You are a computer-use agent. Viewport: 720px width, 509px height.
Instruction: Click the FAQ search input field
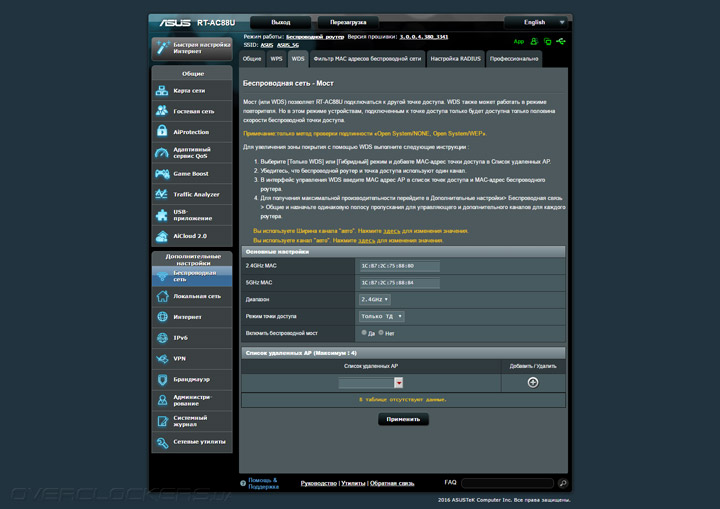click(507, 483)
